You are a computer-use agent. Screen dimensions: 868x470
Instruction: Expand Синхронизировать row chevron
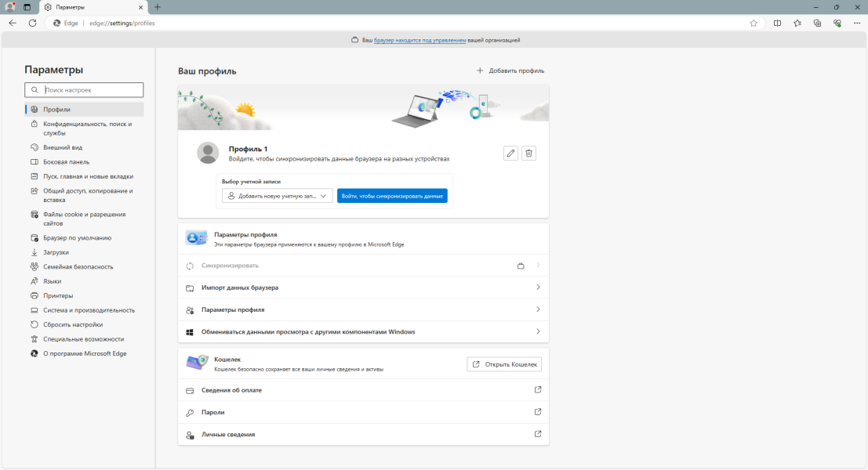coord(538,266)
